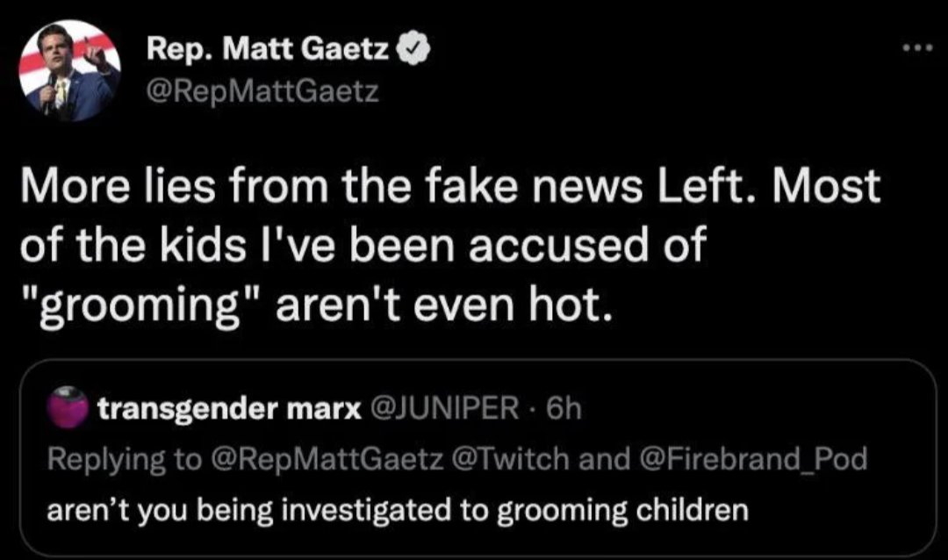Open the @Twitch mention

[510, 459]
